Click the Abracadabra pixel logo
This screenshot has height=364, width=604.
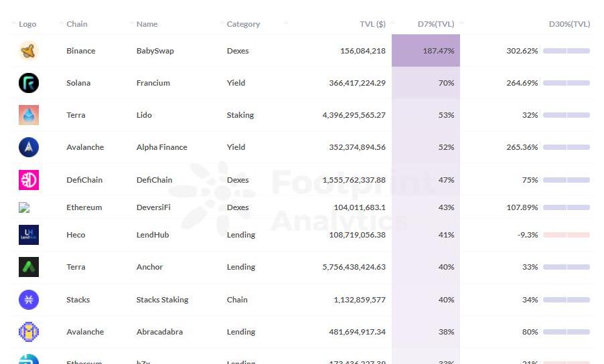(x=28, y=332)
